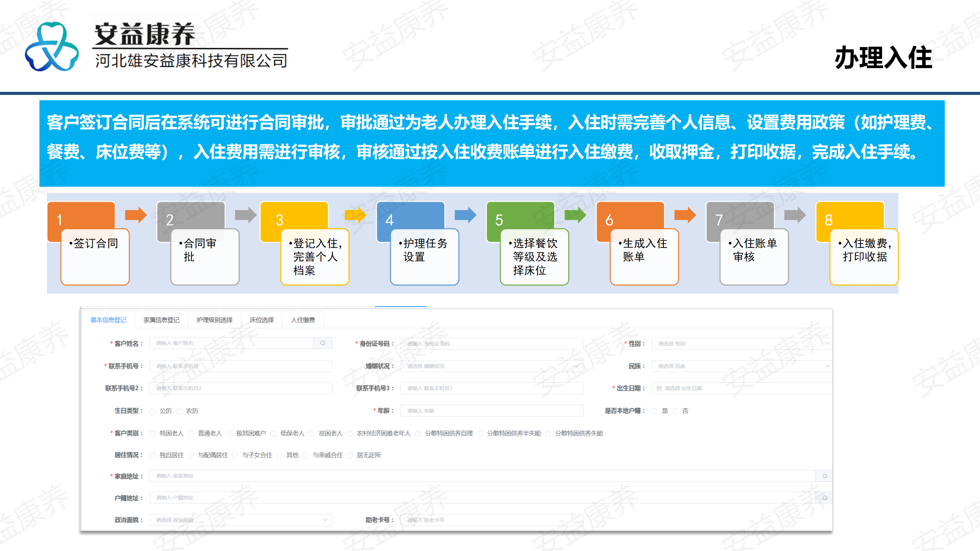Screen dimensions: 980x551
Task: Click the search icon in 户籍地址 field
Action: [x=825, y=498]
